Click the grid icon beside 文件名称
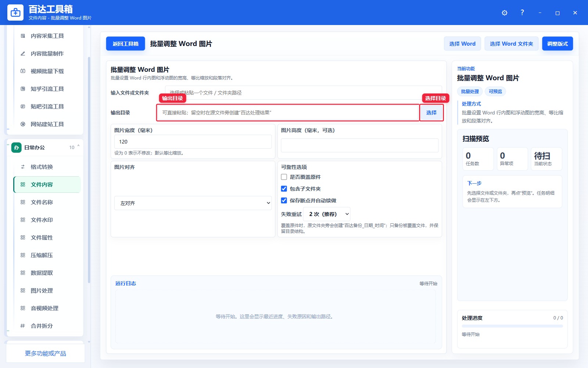Screen dimensions: 588x368 point(23,202)
